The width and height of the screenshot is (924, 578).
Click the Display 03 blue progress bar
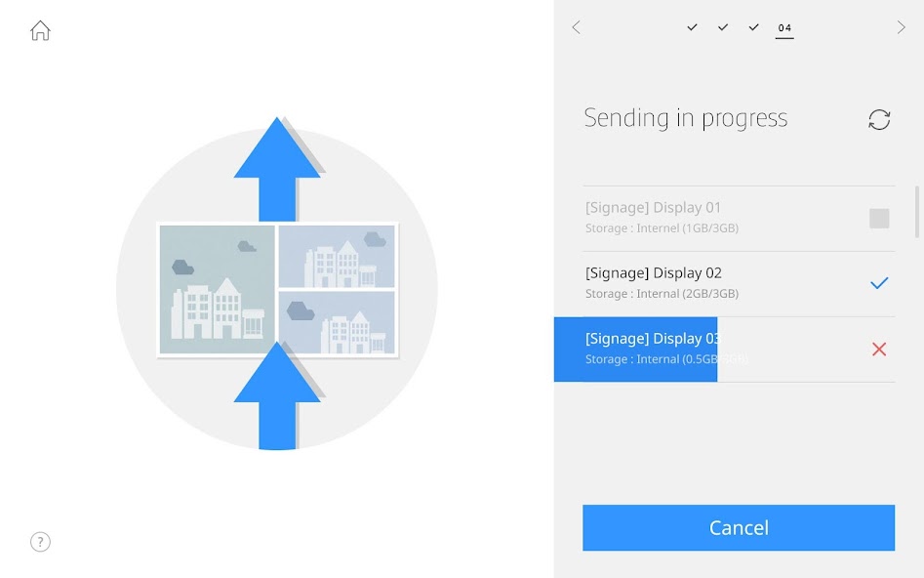(x=635, y=349)
